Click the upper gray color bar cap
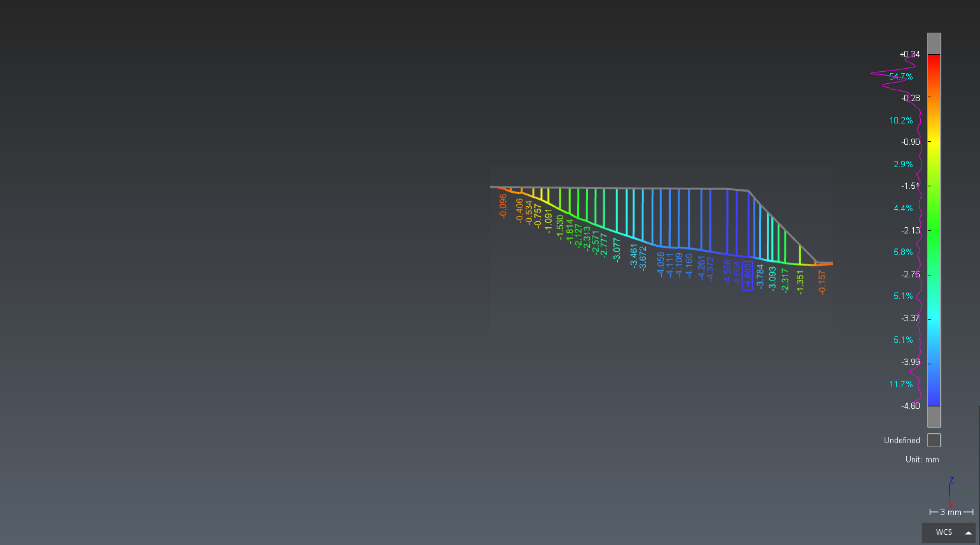 coord(934,43)
